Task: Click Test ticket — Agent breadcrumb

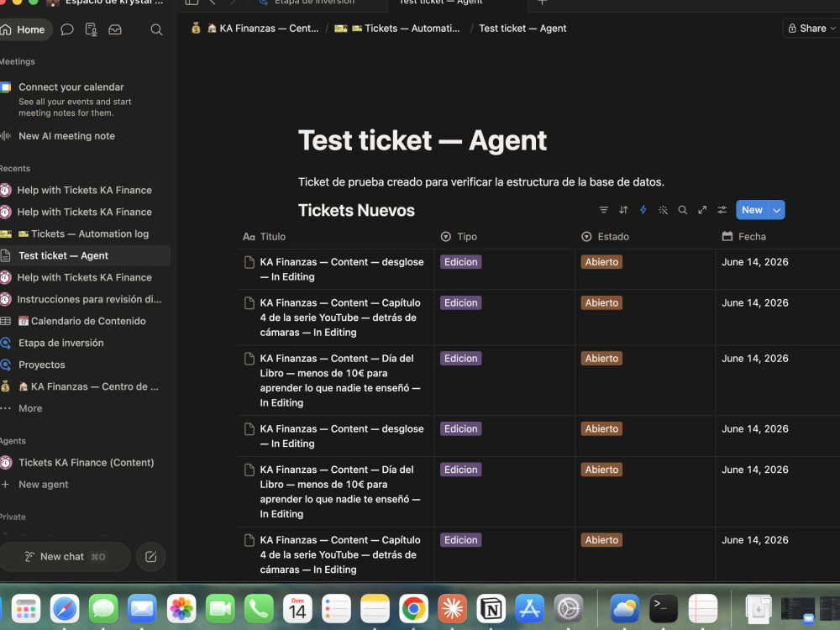Action: (x=522, y=29)
